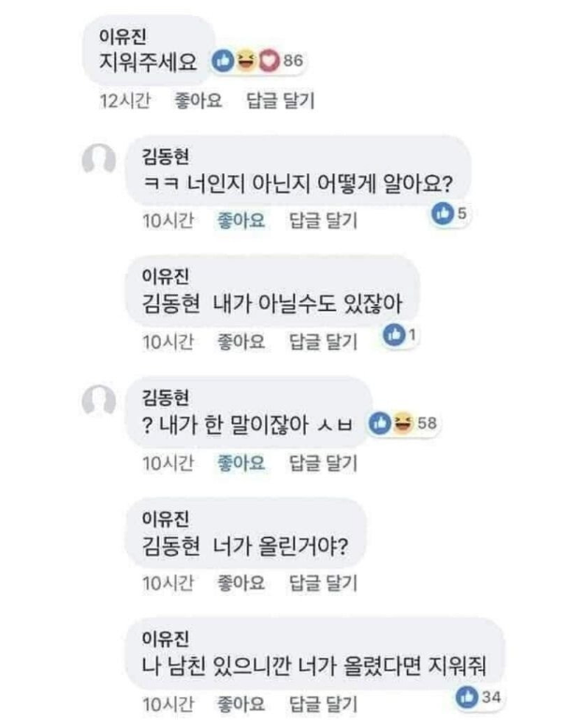The width and height of the screenshot is (569, 728).
Task: Click 김동현's avatar beside the '내가 한 말이잖아' comment
Action: coord(101,401)
